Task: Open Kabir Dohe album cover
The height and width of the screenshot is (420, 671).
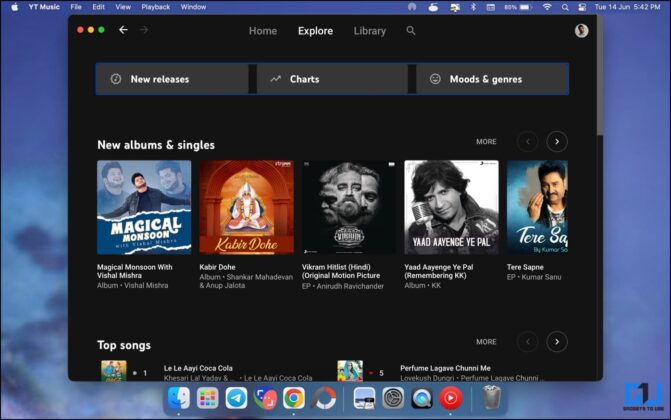Action: [246, 208]
